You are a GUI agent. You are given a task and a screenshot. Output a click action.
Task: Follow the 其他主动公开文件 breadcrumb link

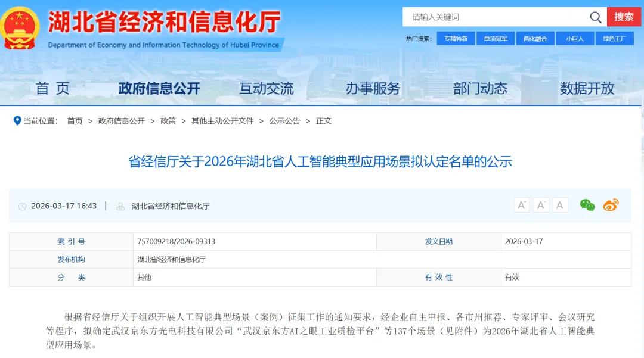click(x=222, y=121)
